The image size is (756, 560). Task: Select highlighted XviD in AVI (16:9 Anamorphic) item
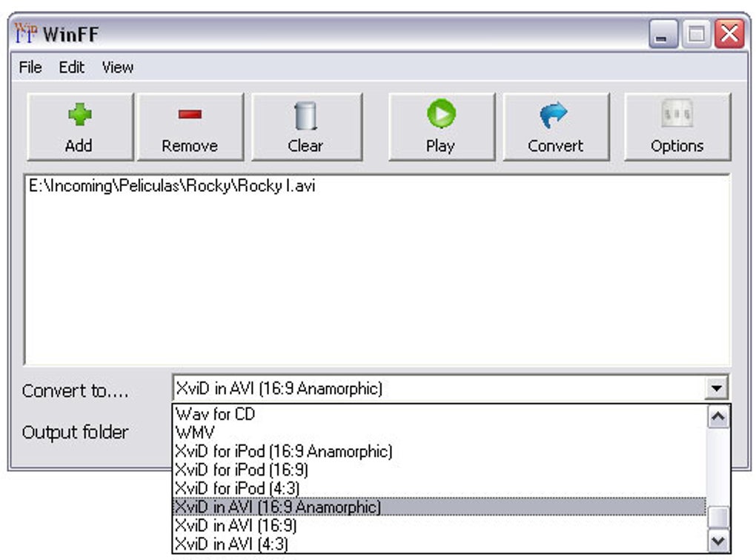pos(440,507)
